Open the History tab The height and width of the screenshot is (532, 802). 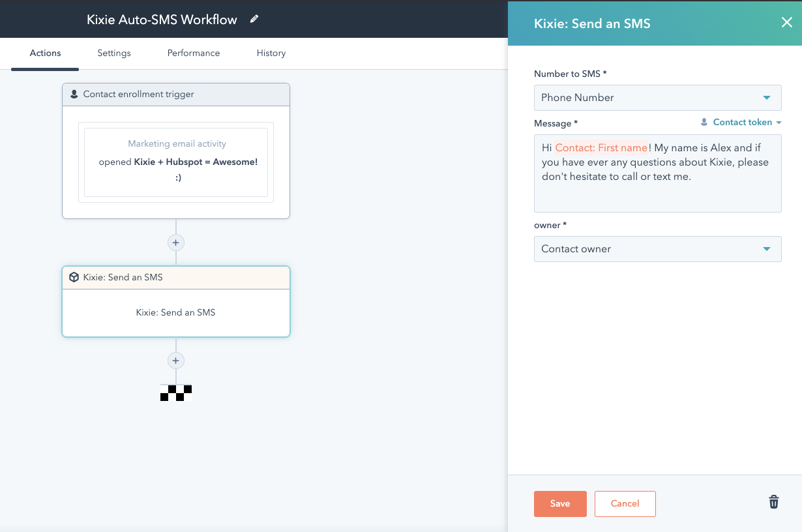[x=271, y=53]
